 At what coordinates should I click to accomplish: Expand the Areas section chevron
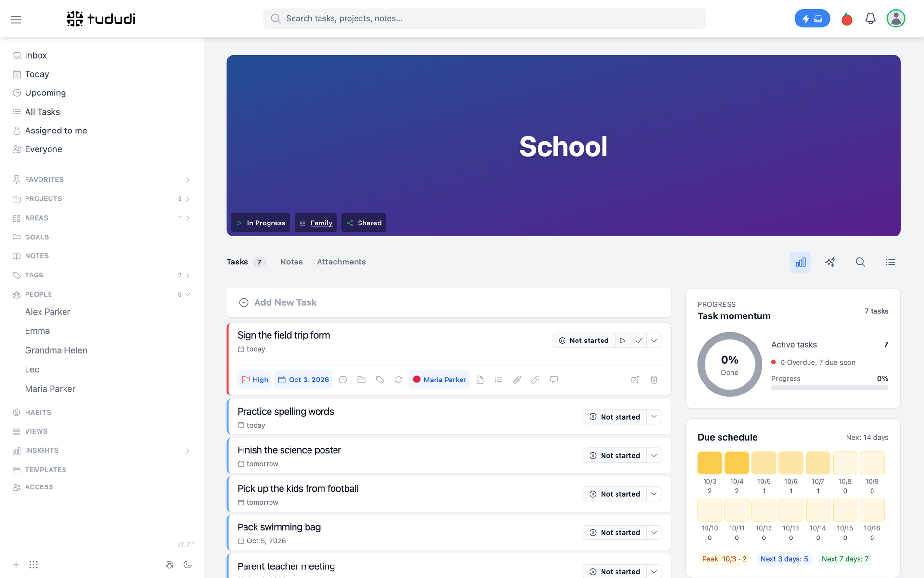[x=188, y=218]
